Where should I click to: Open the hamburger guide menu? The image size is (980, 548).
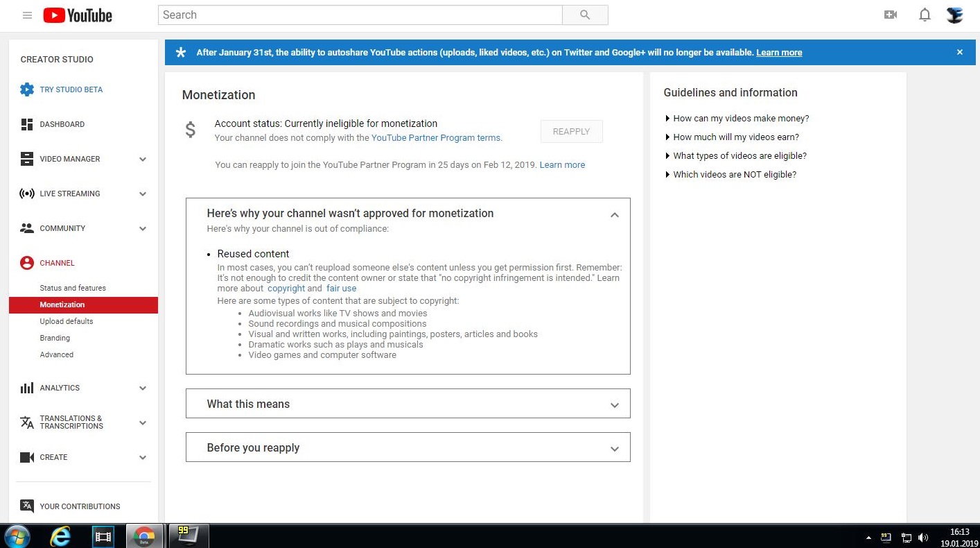pos(27,15)
